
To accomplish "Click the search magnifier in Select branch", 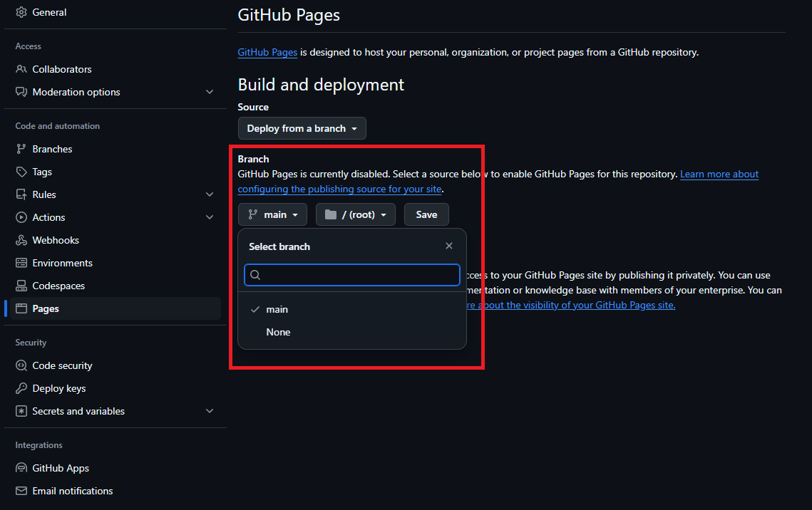I will 255,275.
